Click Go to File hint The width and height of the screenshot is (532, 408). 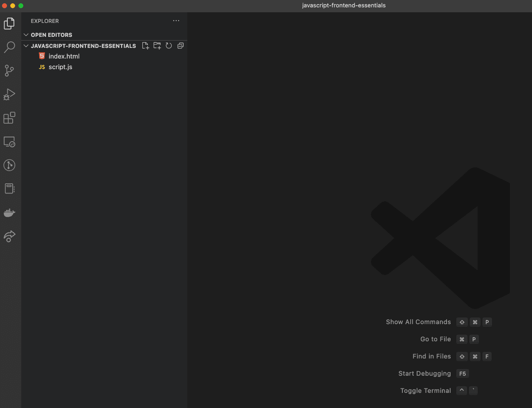(x=435, y=339)
